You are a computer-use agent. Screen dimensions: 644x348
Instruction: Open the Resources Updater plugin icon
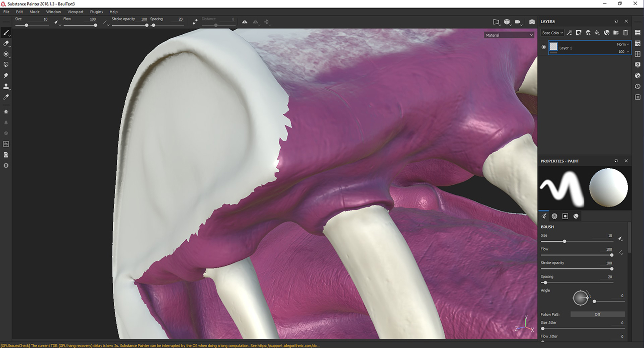6,155
